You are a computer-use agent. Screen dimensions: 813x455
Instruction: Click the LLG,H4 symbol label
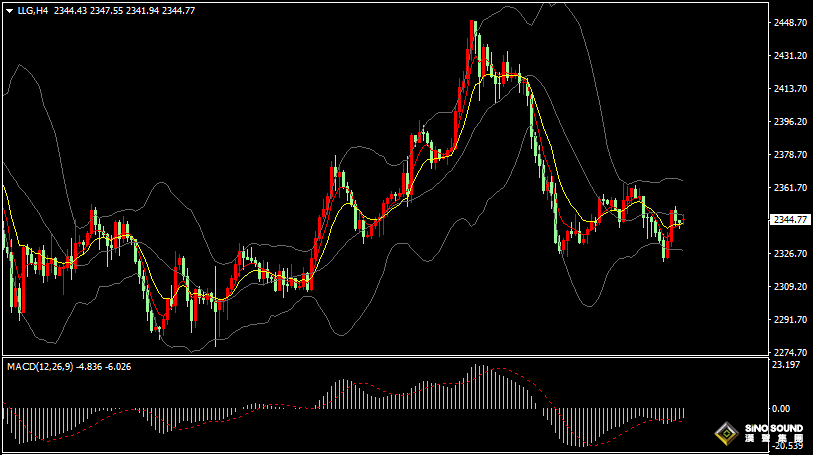(x=33, y=10)
